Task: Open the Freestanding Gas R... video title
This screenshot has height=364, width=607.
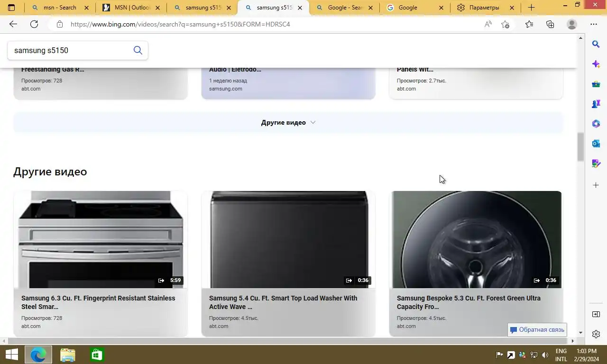Action: 53,69
